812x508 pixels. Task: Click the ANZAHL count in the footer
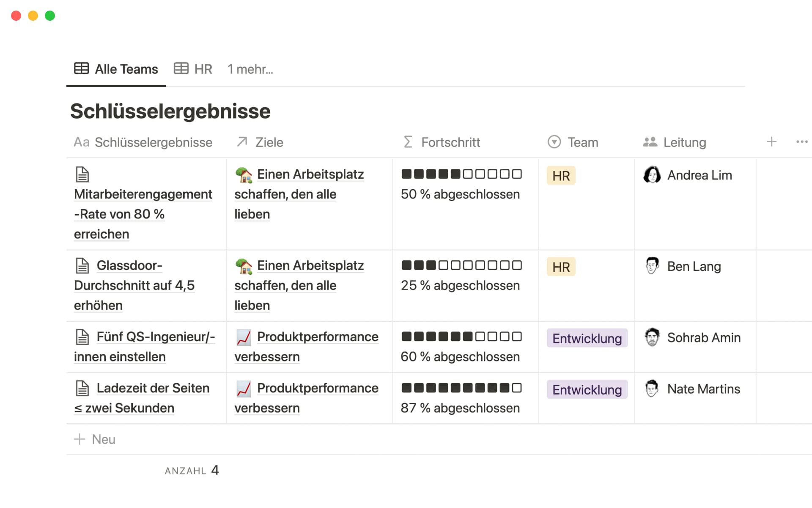(x=192, y=470)
